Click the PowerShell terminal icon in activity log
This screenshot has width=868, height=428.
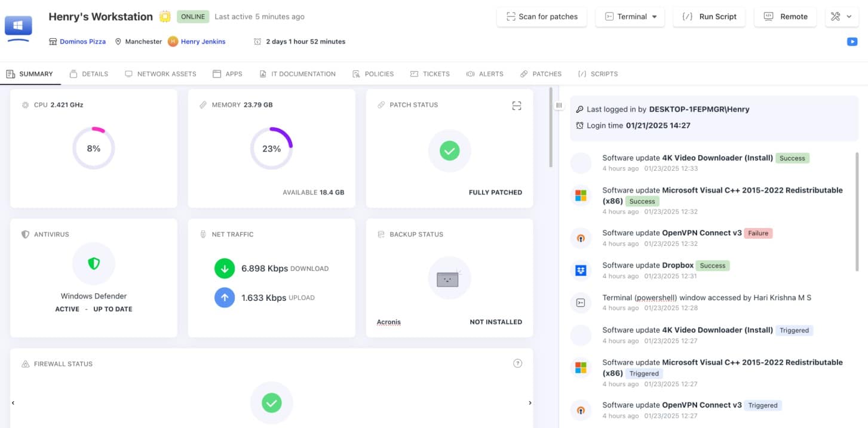[581, 303]
